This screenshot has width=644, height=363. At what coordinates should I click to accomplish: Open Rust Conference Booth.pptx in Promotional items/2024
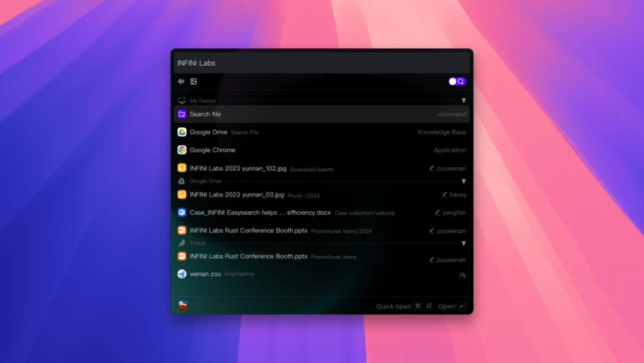(x=322, y=230)
